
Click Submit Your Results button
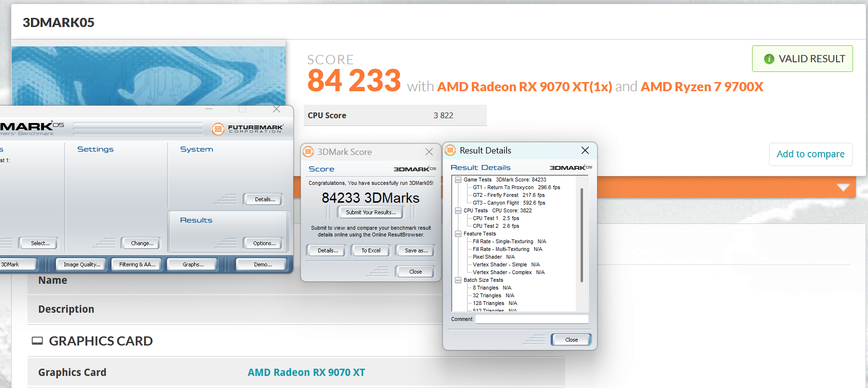click(371, 212)
